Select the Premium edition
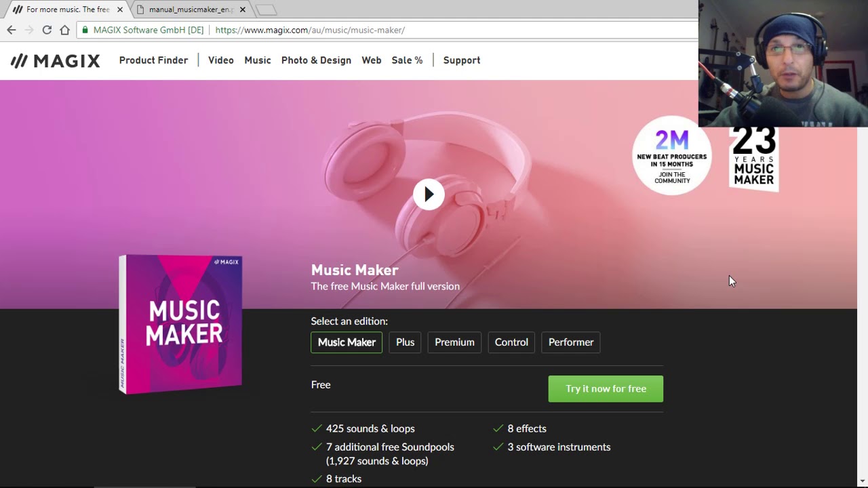 click(454, 342)
